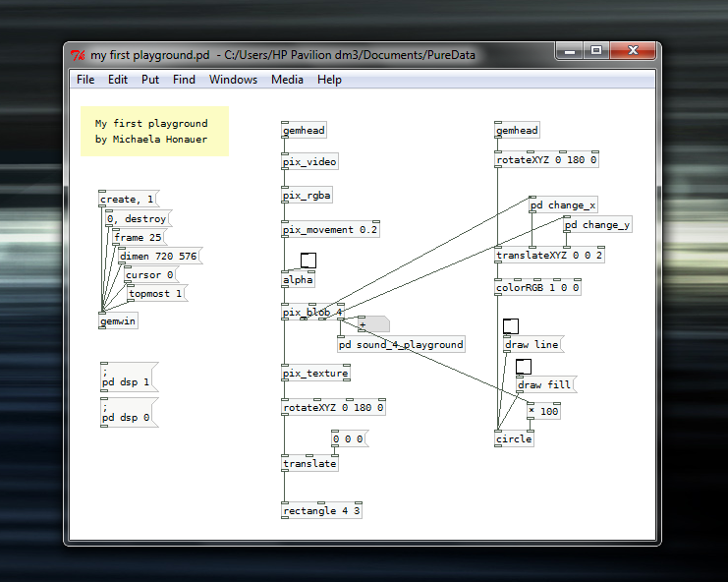The image size is (728, 582).
Task: Open the Help menu
Action: (x=329, y=80)
